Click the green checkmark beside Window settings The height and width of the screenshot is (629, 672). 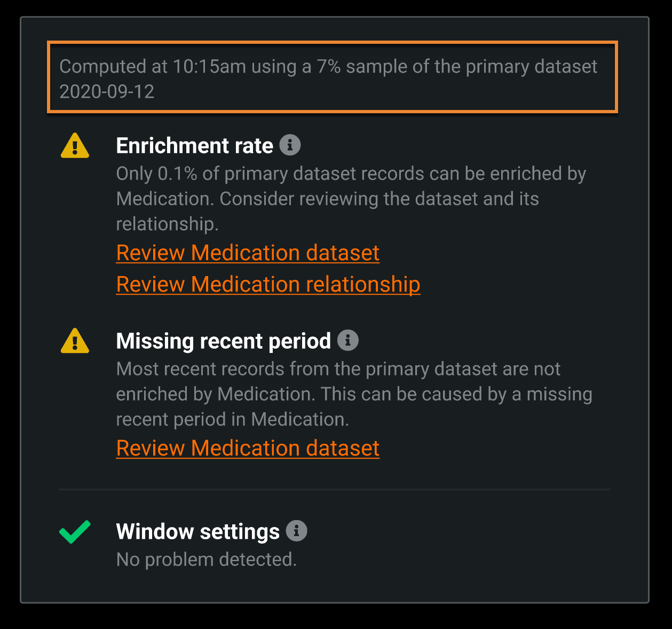coord(75,532)
